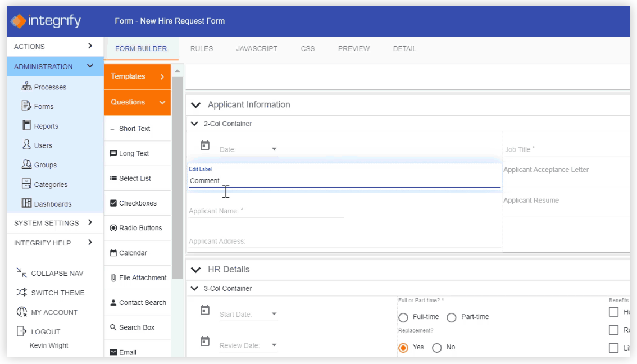Click the Logout door icon
This screenshot has height=364, width=637.
pos(21,331)
